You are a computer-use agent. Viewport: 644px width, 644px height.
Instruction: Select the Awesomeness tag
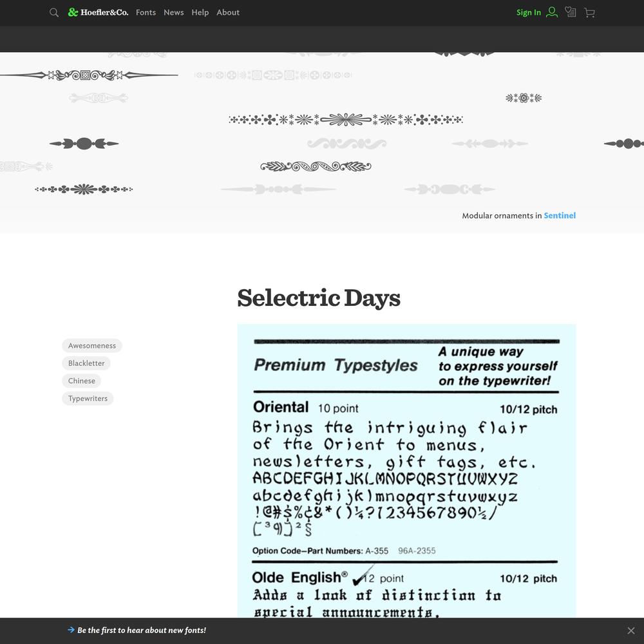(92, 346)
